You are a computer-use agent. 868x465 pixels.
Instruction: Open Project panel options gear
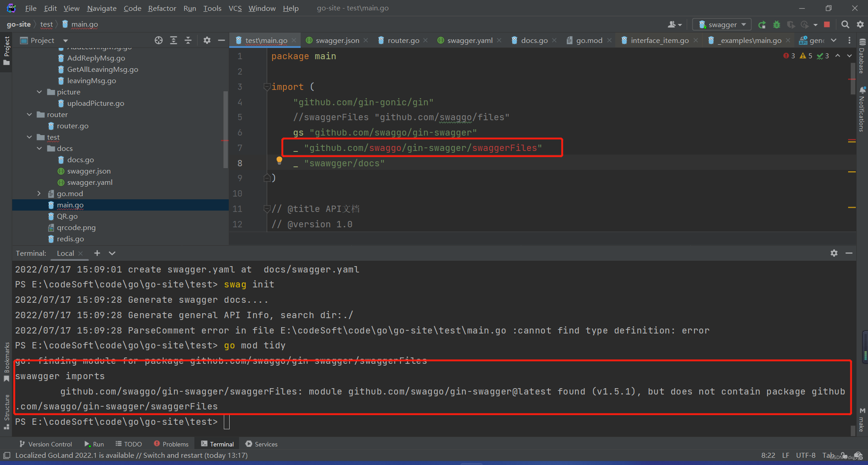click(x=207, y=40)
